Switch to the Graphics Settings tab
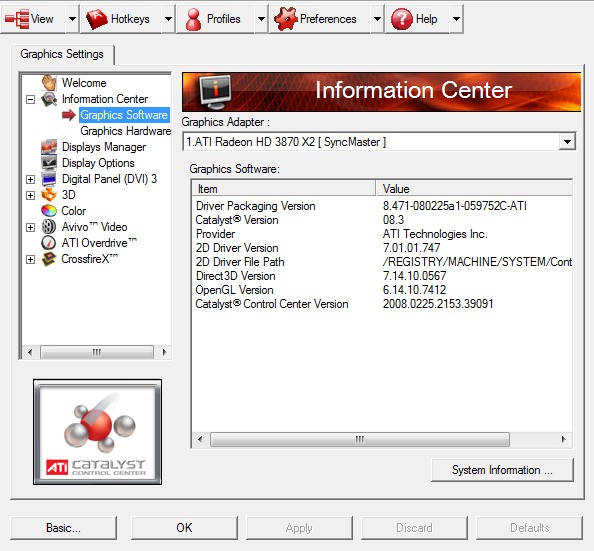The width and height of the screenshot is (594, 551). pos(62,54)
